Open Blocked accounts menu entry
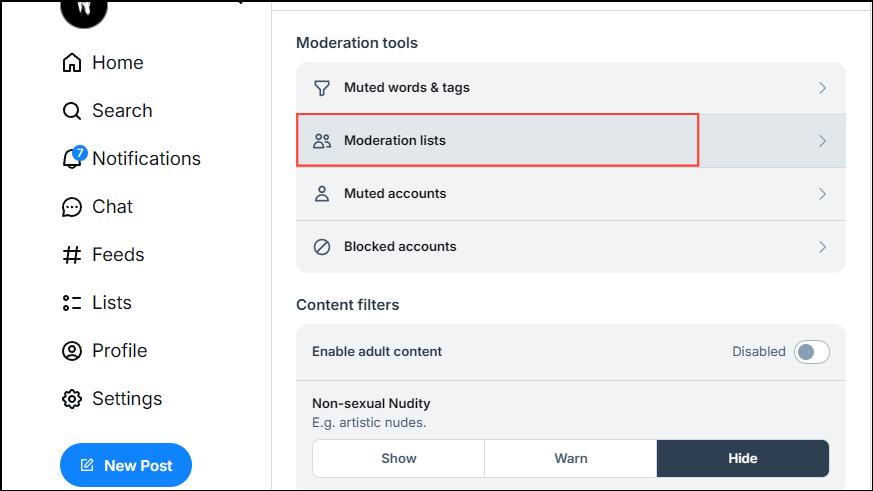Image resolution: width=873 pixels, height=491 pixels. coord(400,247)
